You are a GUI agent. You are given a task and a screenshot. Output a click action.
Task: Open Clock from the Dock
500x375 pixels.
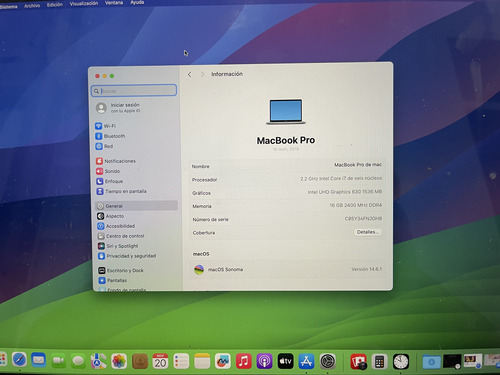[401, 362]
